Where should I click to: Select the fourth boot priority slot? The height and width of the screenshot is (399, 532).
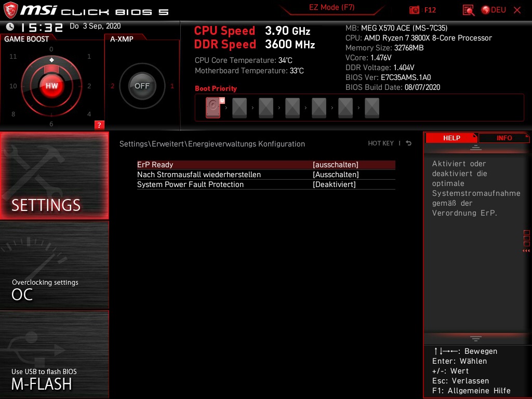292,108
